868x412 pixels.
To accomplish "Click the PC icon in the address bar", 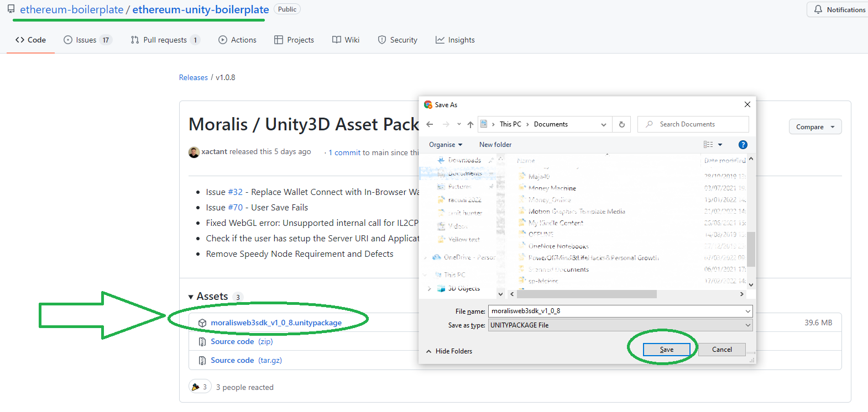I will 484,124.
